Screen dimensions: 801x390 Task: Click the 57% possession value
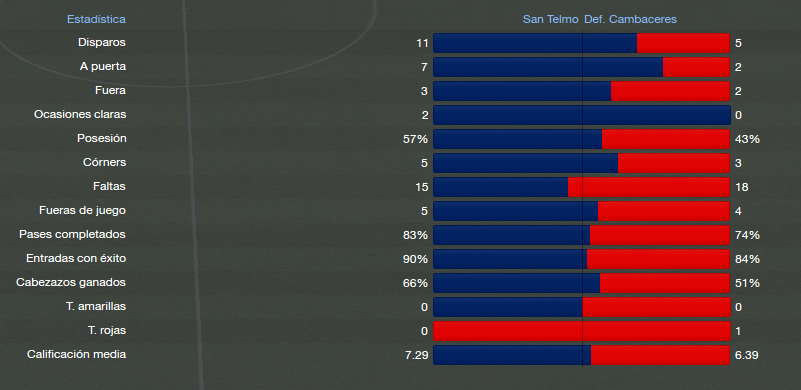[x=415, y=139]
